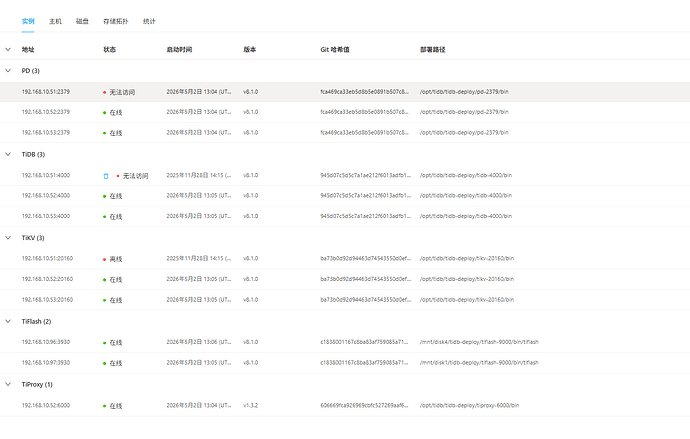Collapse the TiDB (3) group
This screenshot has width=690, height=439.
click(x=8, y=154)
